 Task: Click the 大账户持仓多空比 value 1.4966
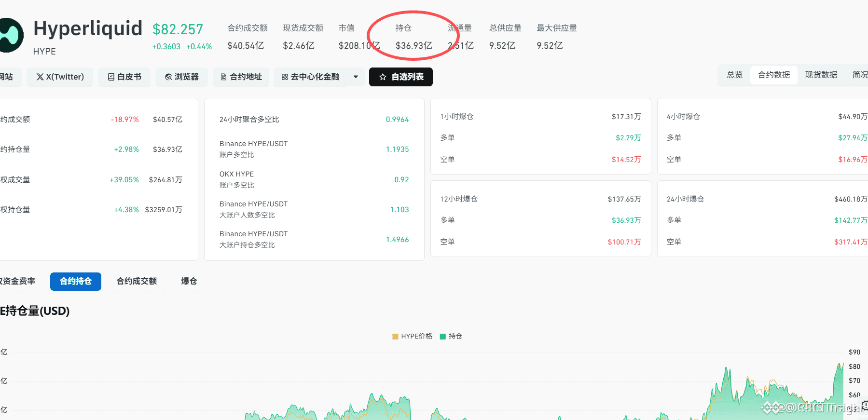click(397, 240)
